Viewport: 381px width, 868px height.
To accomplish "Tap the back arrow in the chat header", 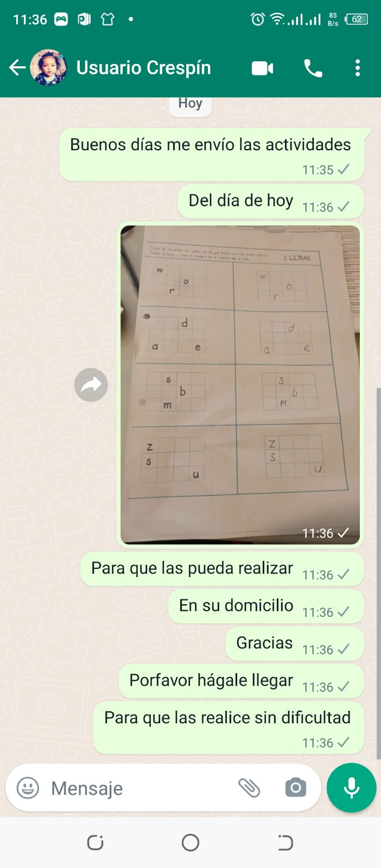I will pos(17,68).
